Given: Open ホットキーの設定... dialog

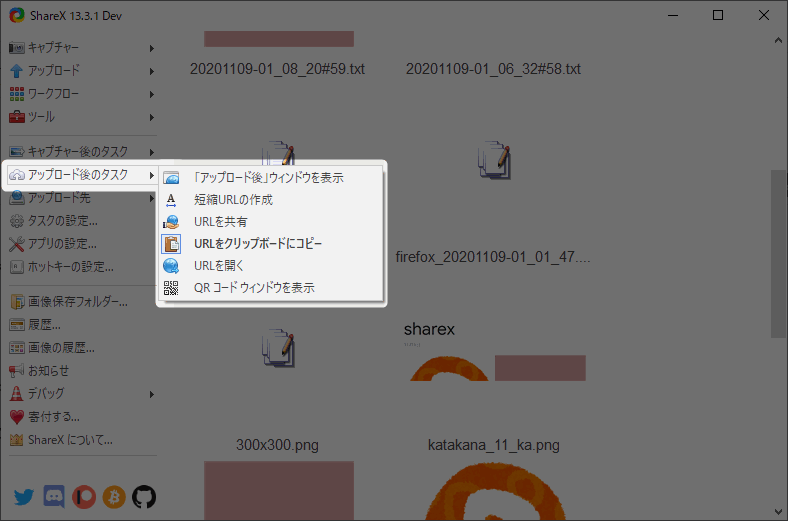Looking at the screenshot, I should click(82, 267).
